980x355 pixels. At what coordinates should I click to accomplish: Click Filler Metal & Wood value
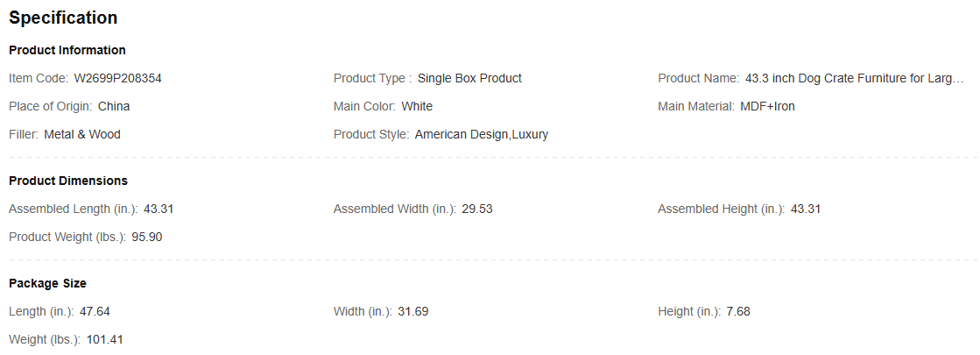point(82,134)
